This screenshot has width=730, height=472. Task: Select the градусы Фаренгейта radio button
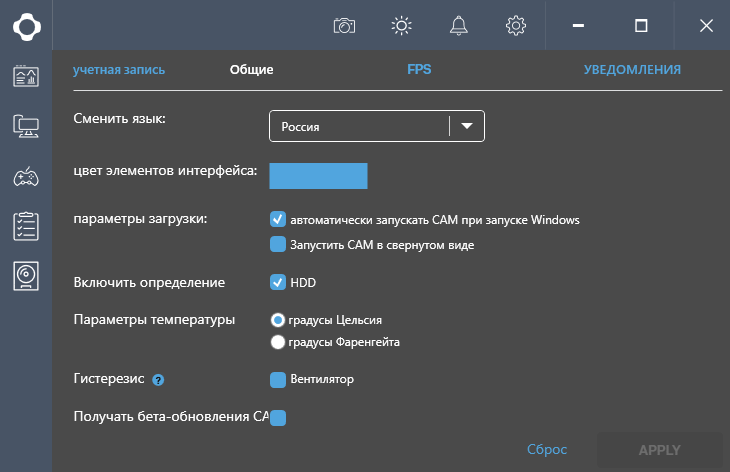click(278, 342)
